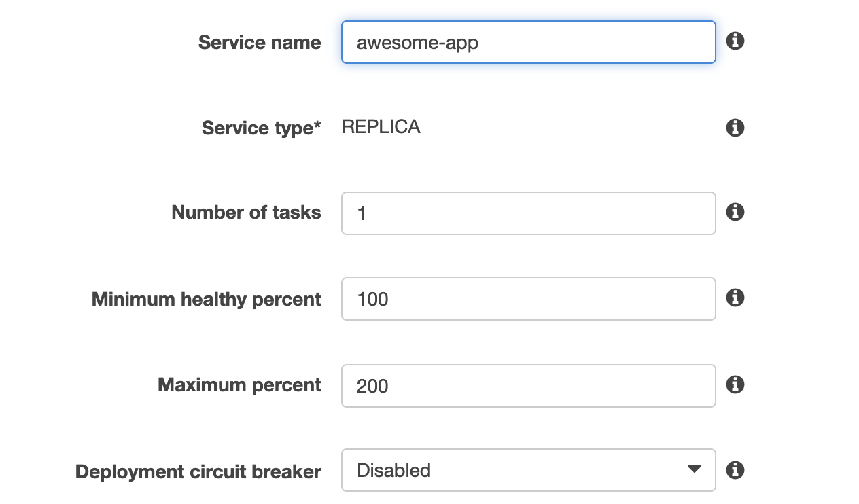The height and width of the screenshot is (504, 859).
Task: Click the Number of tasks info icon
Action: point(735,213)
